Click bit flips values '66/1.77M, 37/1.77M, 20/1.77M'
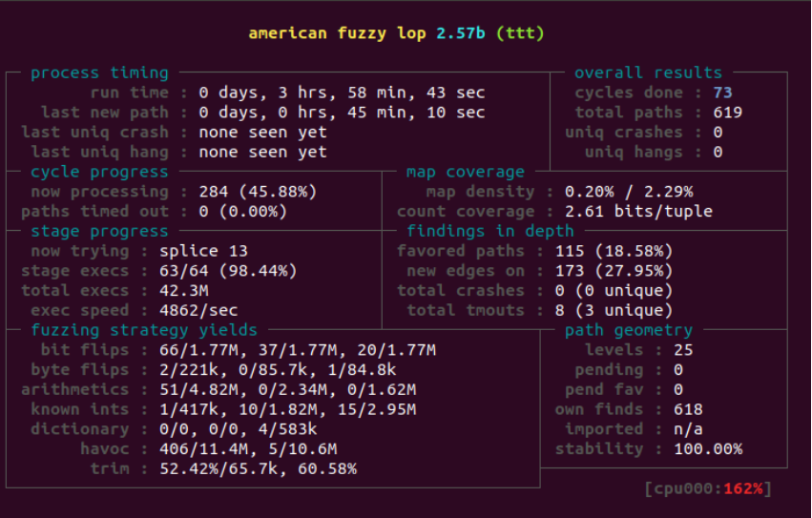Screen dimensions: 812x518 (298, 351)
